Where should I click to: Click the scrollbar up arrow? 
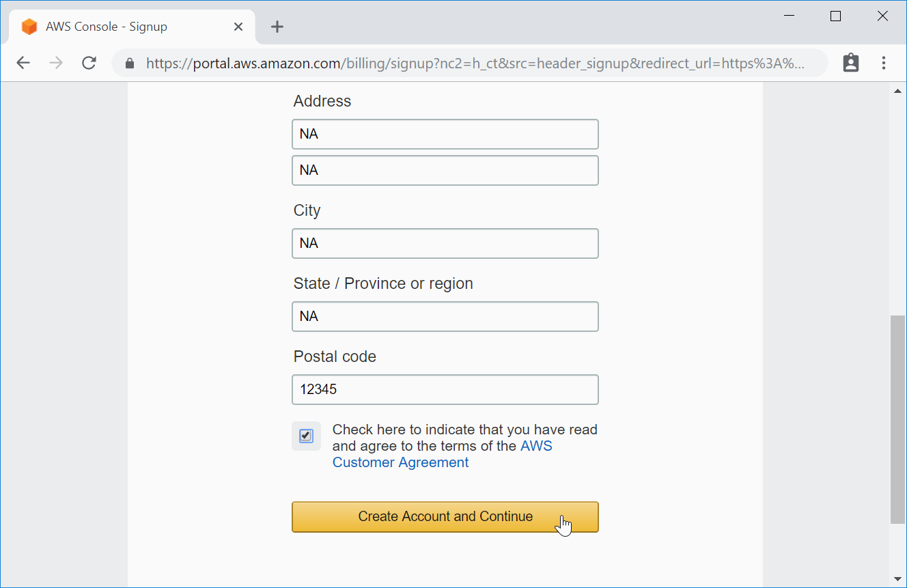[x=898, y=91]
